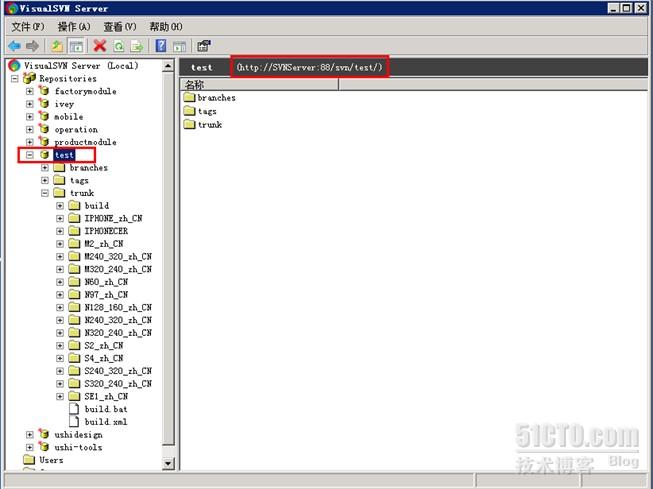This screenshot has height=489, width=653.
Task: Click the repository URL http://SVNServer:88/svn/test/
Action: pos(309,67)
